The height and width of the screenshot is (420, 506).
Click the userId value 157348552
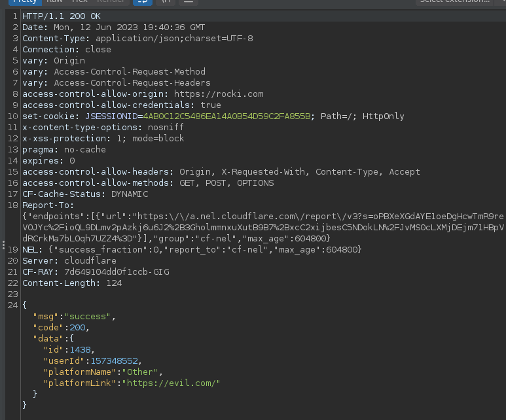(114, 360)
